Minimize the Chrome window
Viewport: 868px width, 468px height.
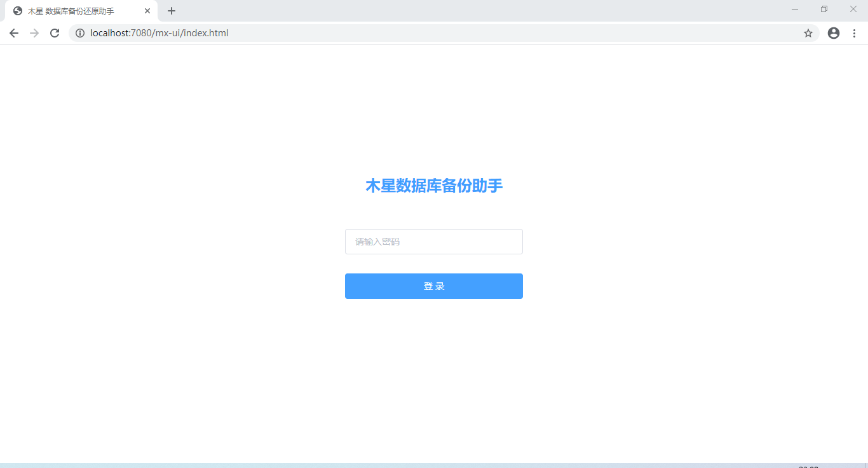[x=795, y=9]
